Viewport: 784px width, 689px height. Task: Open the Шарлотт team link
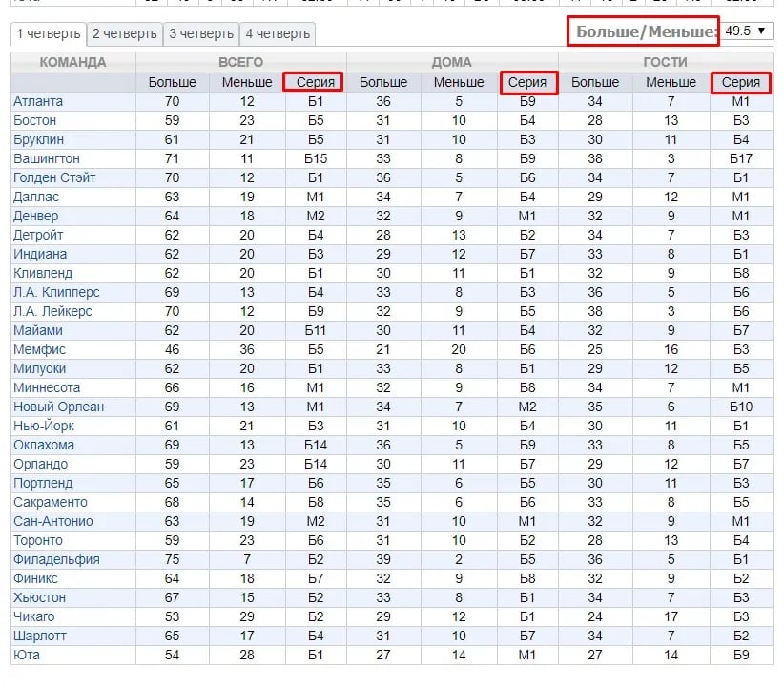[39, 636]
